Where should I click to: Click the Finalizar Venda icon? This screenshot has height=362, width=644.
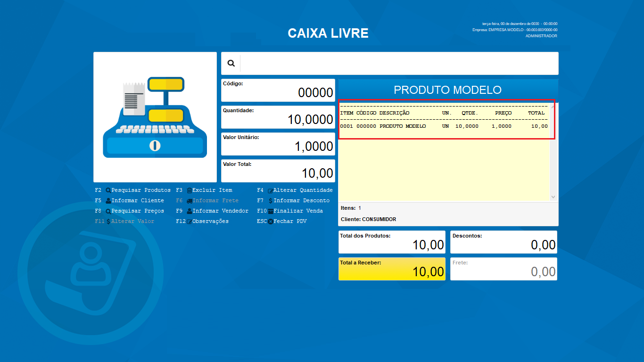click(x=271, y=211)
